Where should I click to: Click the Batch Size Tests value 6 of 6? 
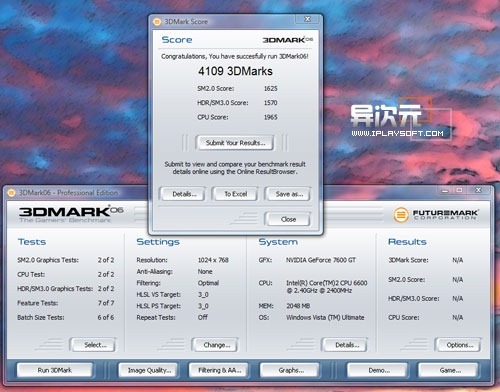pos(106,317)
